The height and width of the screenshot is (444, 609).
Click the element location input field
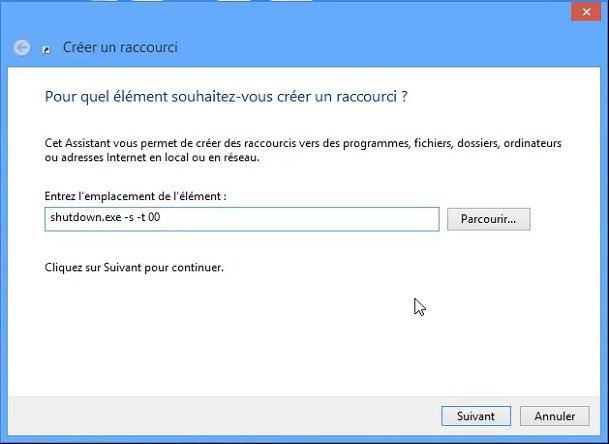point(242,219)
